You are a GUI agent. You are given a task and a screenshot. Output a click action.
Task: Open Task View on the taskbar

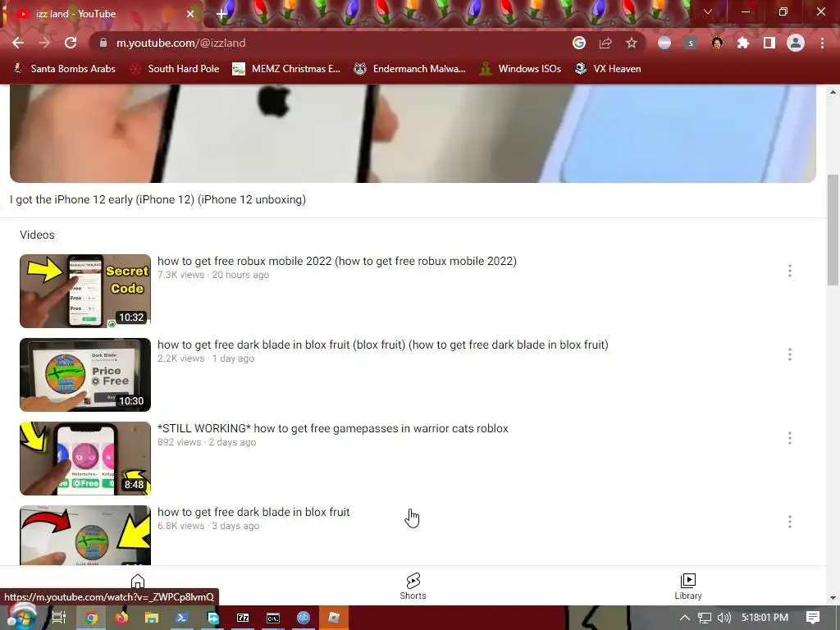[58, 618]
